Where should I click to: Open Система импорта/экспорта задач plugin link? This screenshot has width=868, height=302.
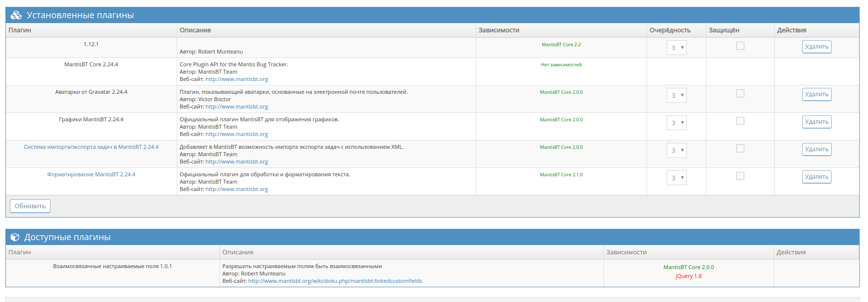pos(91,147)
